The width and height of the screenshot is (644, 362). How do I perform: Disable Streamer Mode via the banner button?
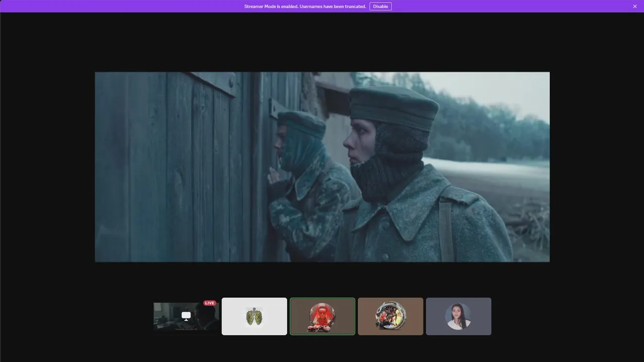[380, 7]
